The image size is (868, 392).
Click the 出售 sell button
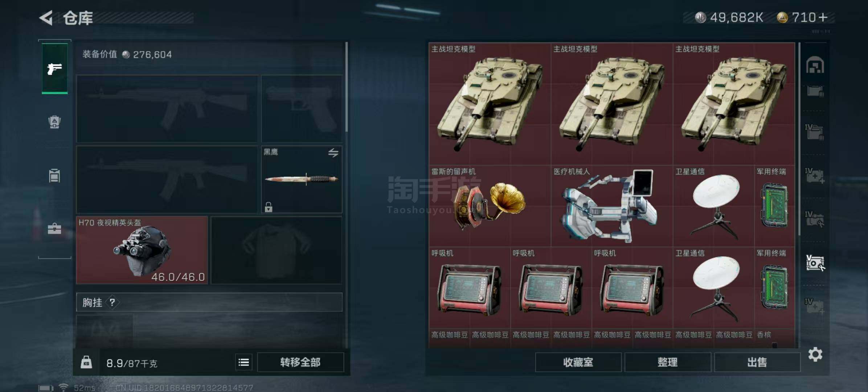click(x=757, y=362)
